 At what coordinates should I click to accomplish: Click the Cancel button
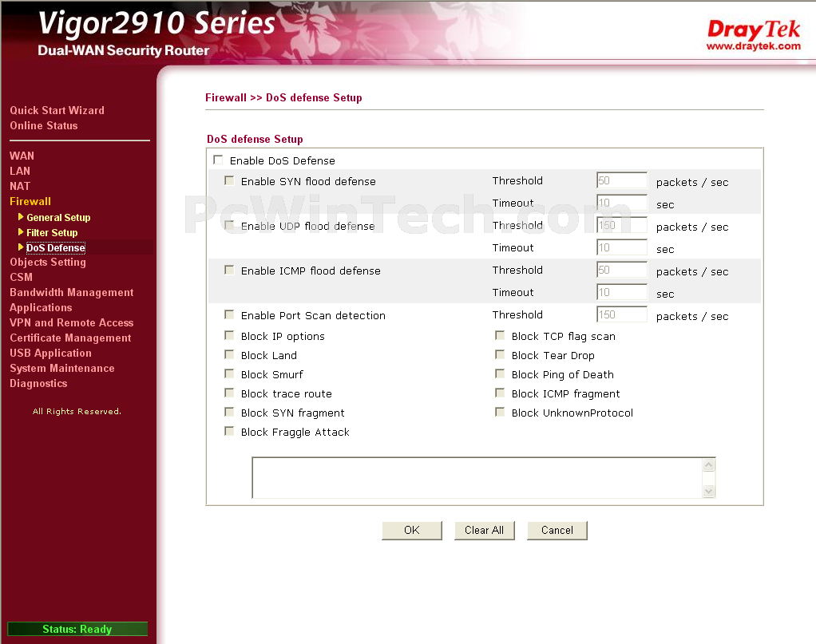[557, 530]
